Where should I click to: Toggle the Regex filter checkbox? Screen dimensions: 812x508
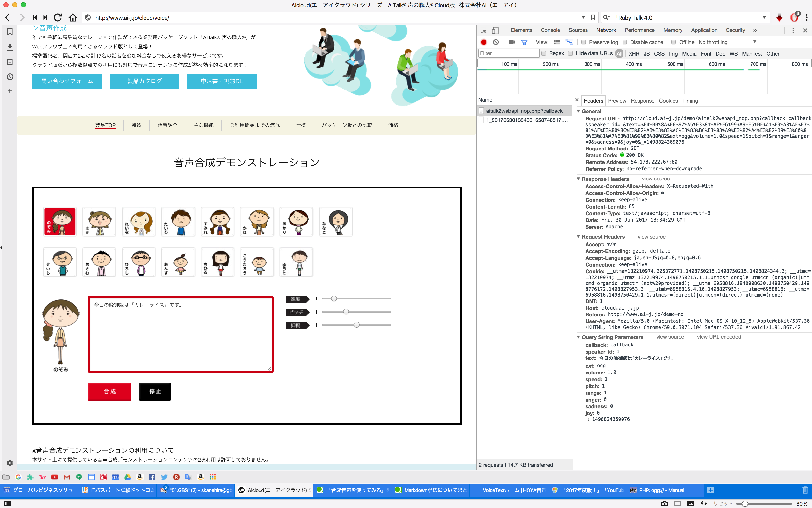click(544, 53)
